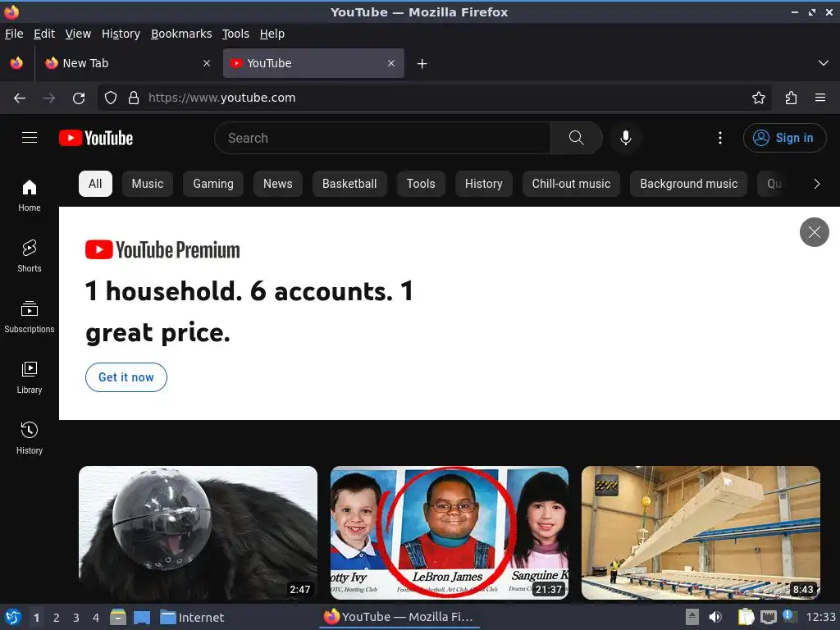Open the YouTube hamburger guide menu
The height and width of the screenshot is (630, 840).
tap(30, 138)
